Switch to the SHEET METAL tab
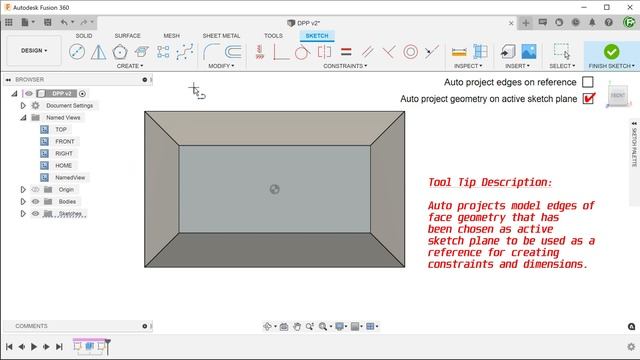 pos(221,36)
